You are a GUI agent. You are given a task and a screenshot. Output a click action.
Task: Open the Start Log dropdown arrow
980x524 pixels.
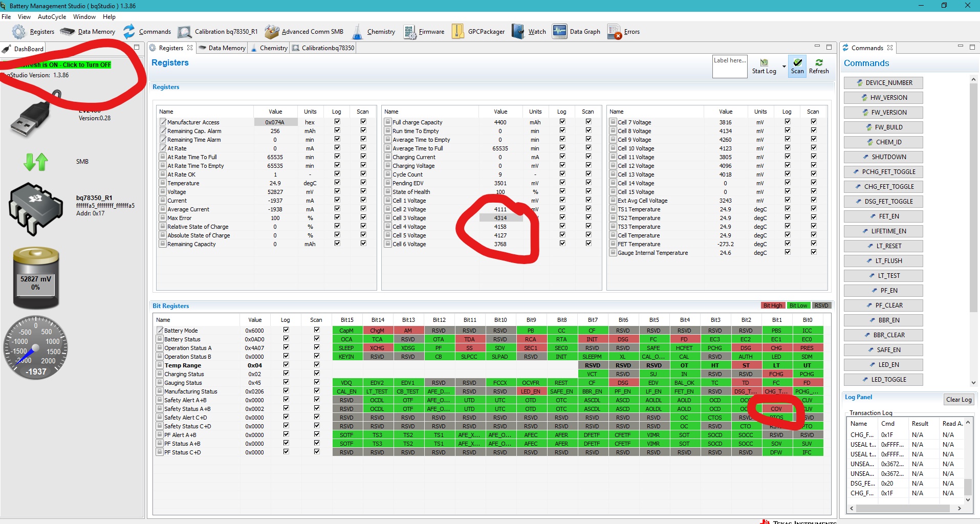click(784, 67)
